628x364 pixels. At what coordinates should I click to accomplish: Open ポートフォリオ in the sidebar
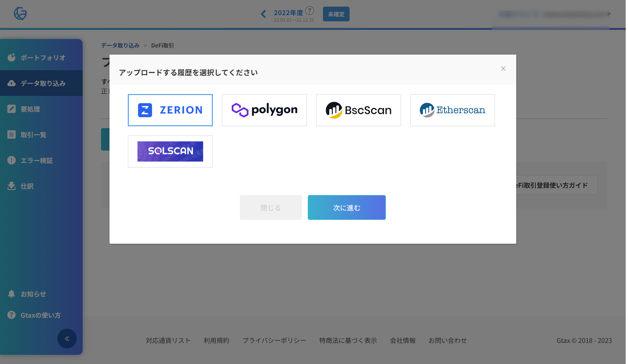click(x=41, y=58)
